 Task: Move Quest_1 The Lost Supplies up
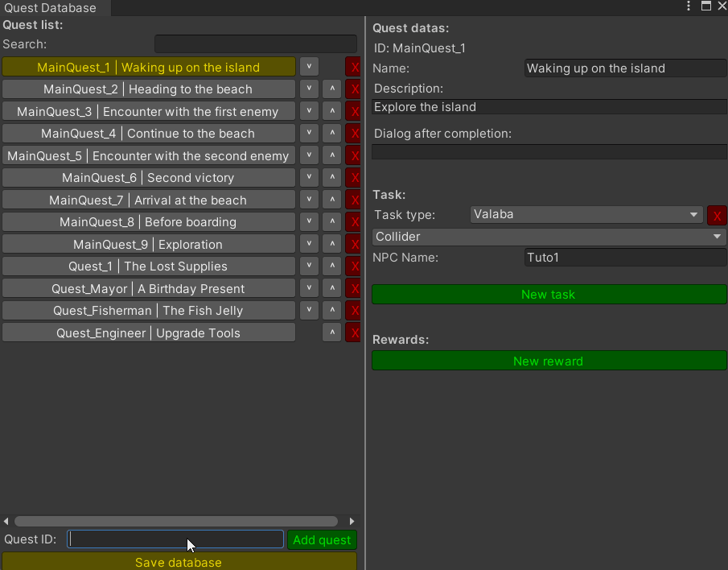332,266
